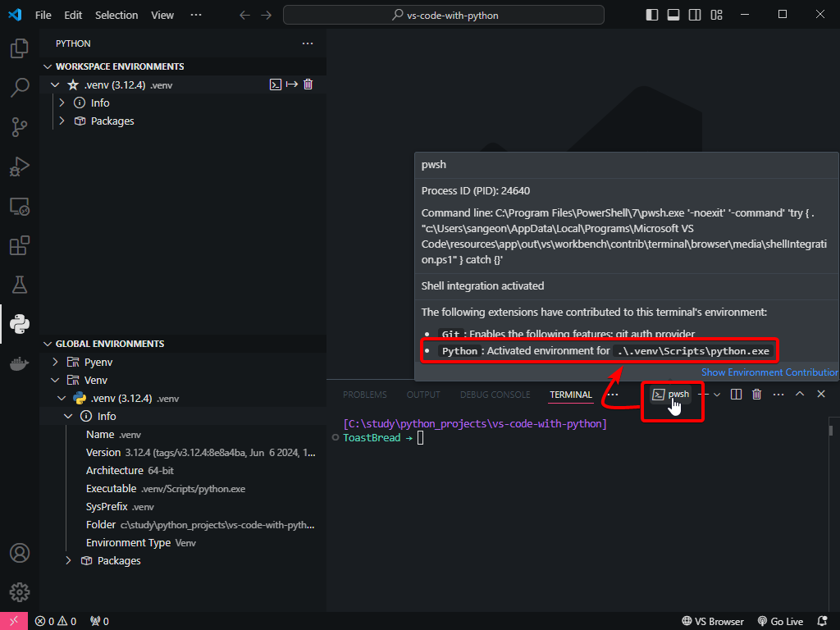Maximize the panel with up chevron

[800, 395]
